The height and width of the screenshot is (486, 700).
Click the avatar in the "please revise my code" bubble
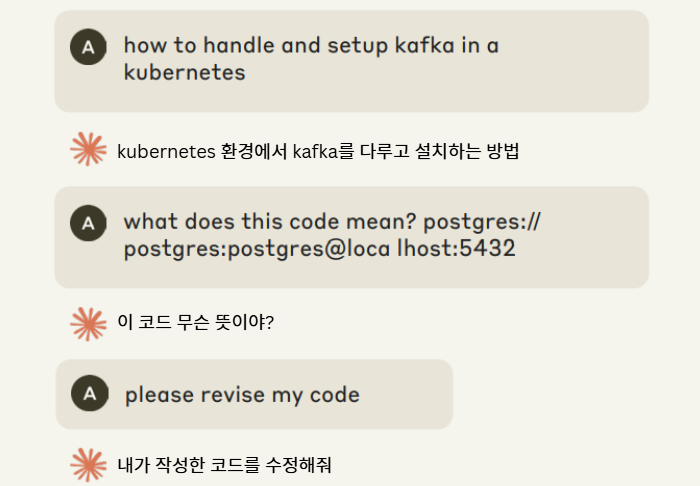90,394
